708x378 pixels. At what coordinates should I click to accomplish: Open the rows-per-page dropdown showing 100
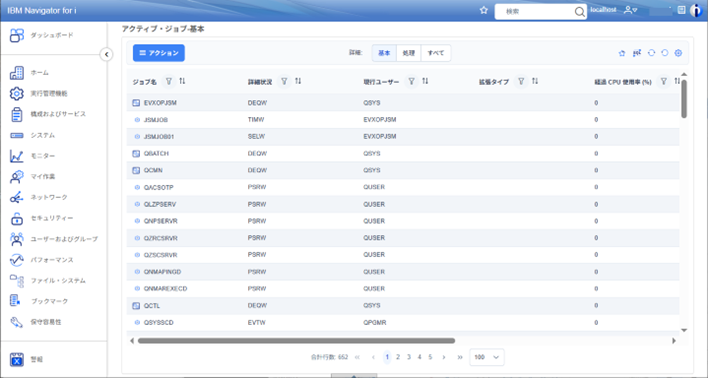pyautogui.click(x=487, y=357)
